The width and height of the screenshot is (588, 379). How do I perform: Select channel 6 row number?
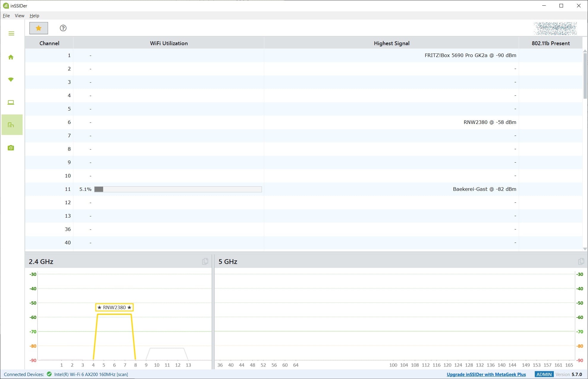coord(69,122)
